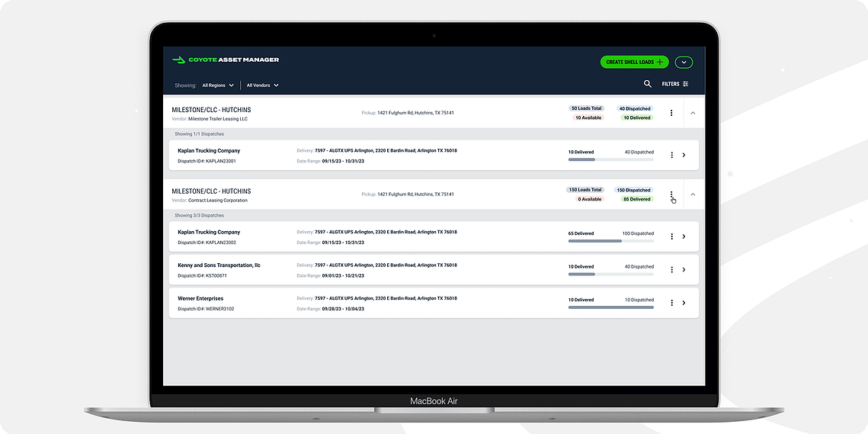Click 10 Dispatched count on Werner row
Viewport: 868px width, 434px height.
click(639, 300)
